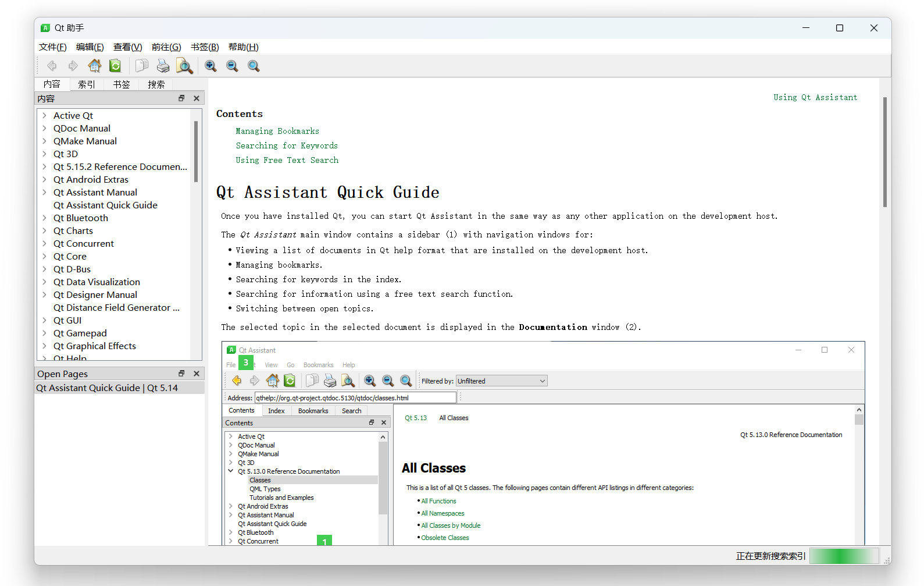Screen dimensions: 924x586
Task: Expand Qt 5.15.2 Reference Documentation node
Action: [x=44, y=166]
